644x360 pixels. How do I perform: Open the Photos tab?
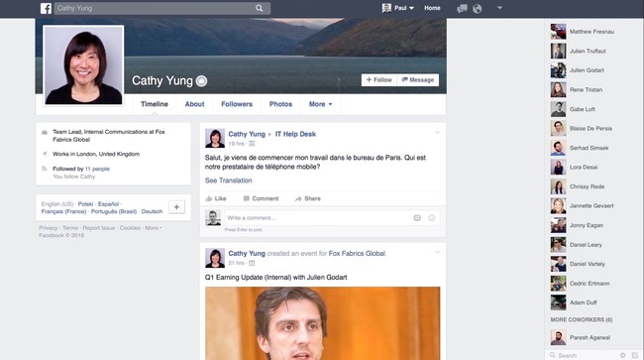[x=280, y=104]
